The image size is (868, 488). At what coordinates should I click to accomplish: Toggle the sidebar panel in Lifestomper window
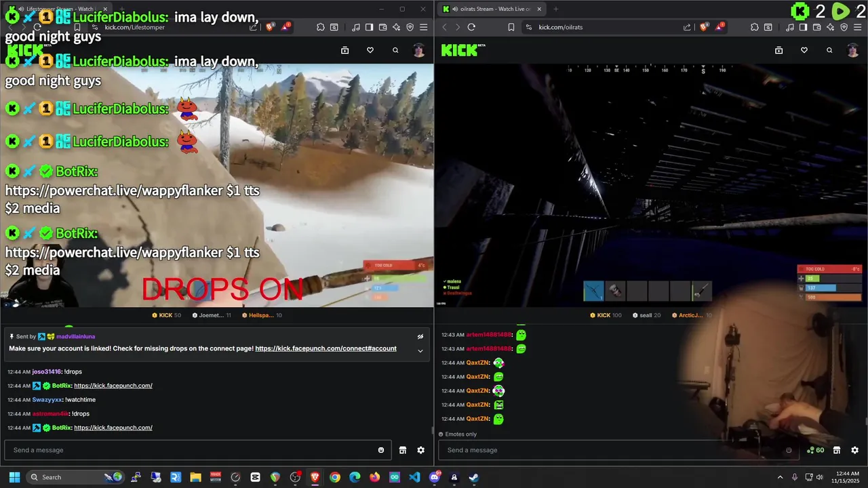click(x=369, y=27)
